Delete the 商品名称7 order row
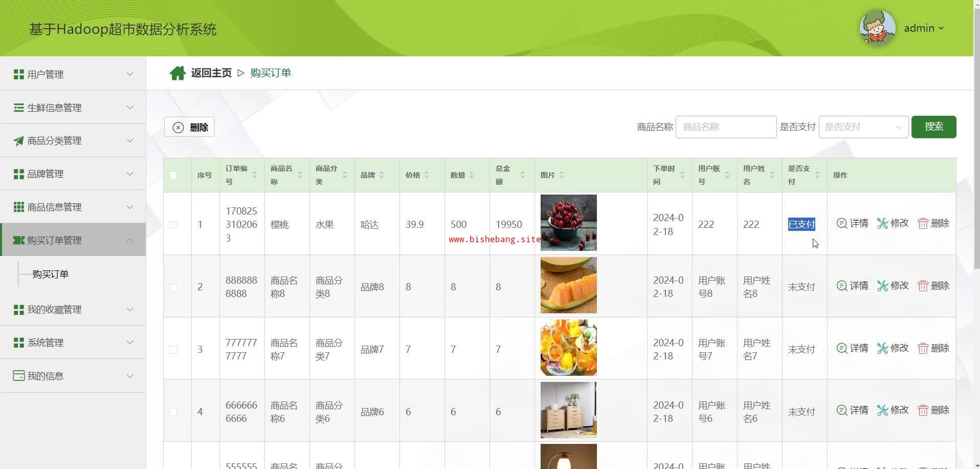Screen dimensions: 980x469 [933, 348]
